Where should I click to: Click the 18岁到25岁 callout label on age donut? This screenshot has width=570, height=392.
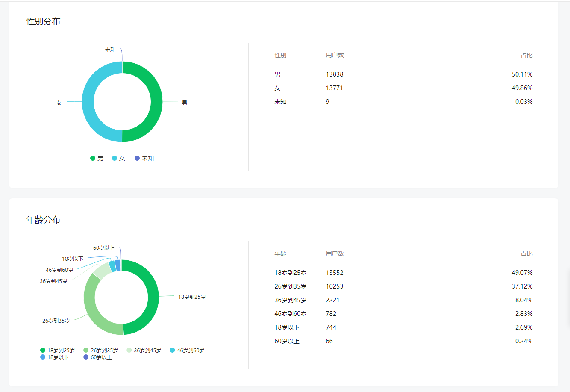(192, 297)
